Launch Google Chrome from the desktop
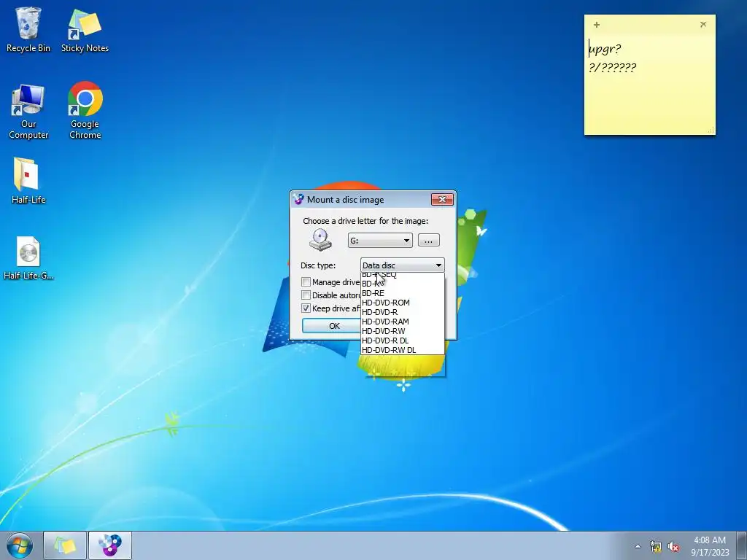The image size is (747, 560). [85, 111]
